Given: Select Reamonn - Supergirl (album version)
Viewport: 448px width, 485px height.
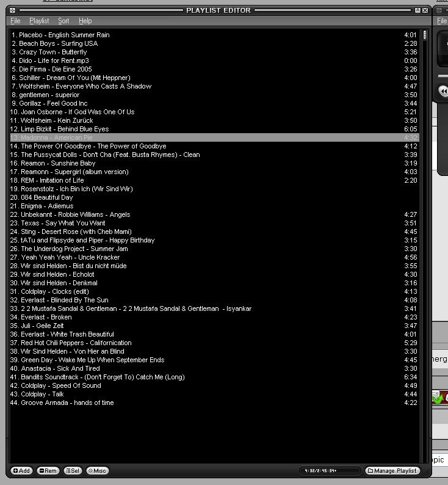Looking at the screenshot, I should pos(214,172).
